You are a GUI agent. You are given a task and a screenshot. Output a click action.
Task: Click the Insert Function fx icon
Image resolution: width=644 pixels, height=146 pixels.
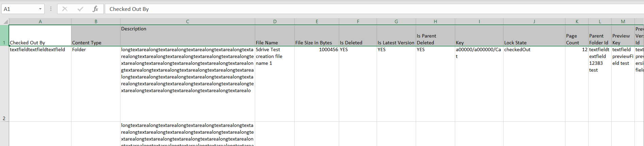[x=95, y=9]
